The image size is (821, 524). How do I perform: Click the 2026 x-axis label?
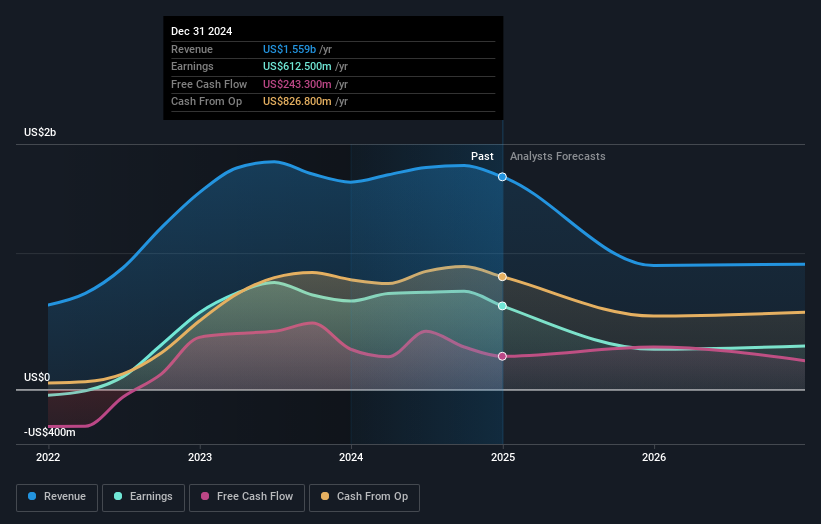click(x=654, y=457)
